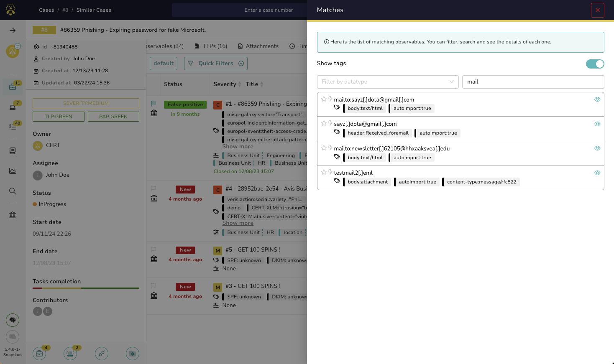Open the Cases briefcase icon in sidebar
This screenshot has height=364, width=614.
(13, 87)
